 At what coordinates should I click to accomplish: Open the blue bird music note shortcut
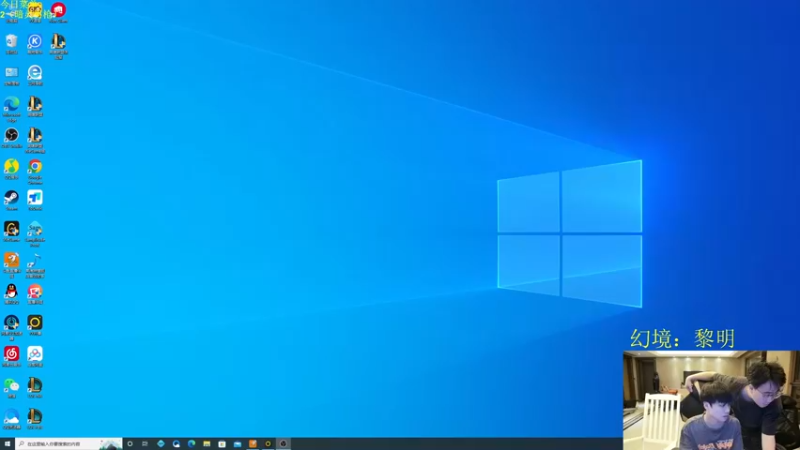35,265
